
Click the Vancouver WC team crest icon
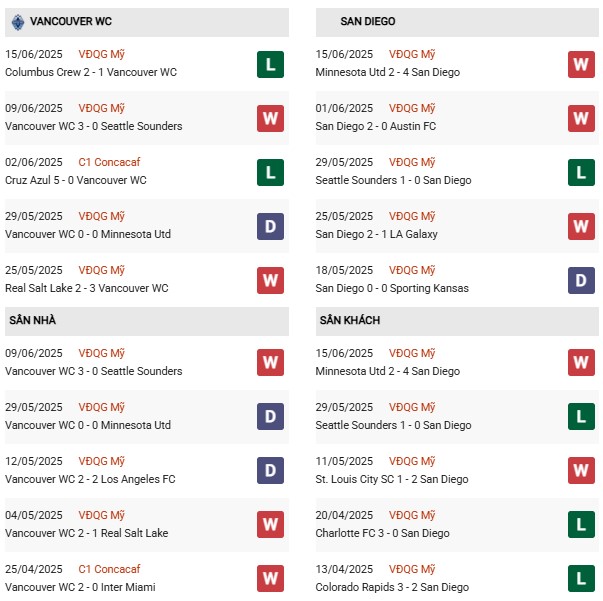18,22
